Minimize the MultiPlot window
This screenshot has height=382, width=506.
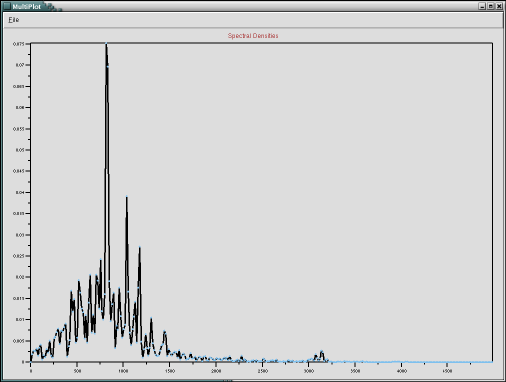click(482, 6)
